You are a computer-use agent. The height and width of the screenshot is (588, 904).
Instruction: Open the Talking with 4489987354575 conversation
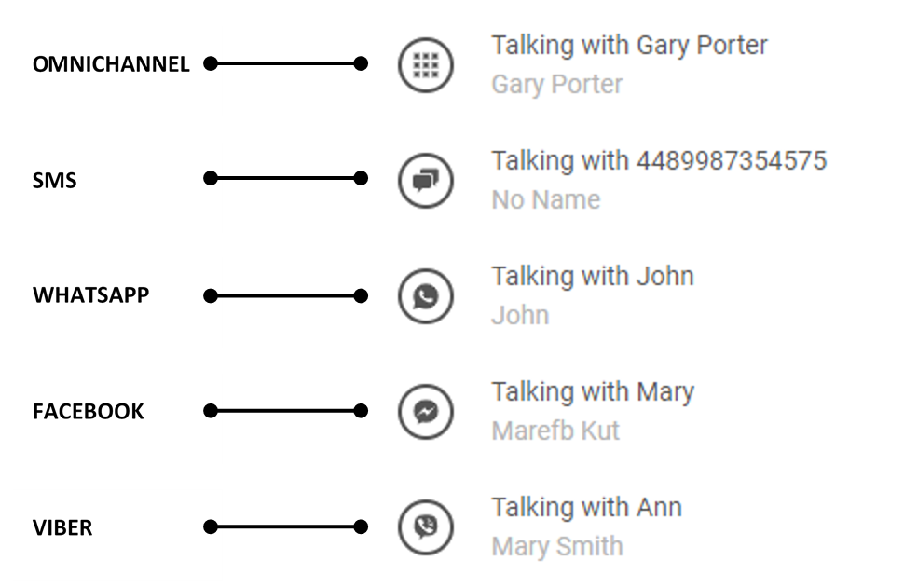coord(658,160)
